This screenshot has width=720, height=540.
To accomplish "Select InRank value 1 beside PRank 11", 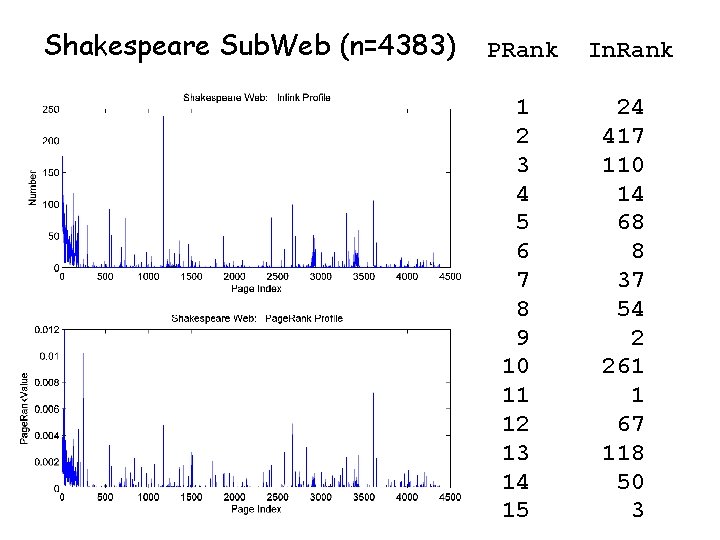I will [637, 395].
